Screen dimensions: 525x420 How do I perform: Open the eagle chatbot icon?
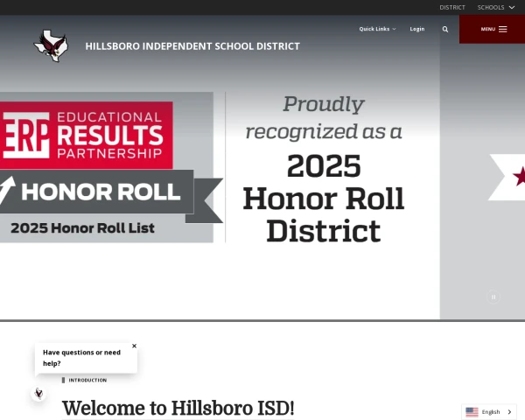click(x=38, y=393)
